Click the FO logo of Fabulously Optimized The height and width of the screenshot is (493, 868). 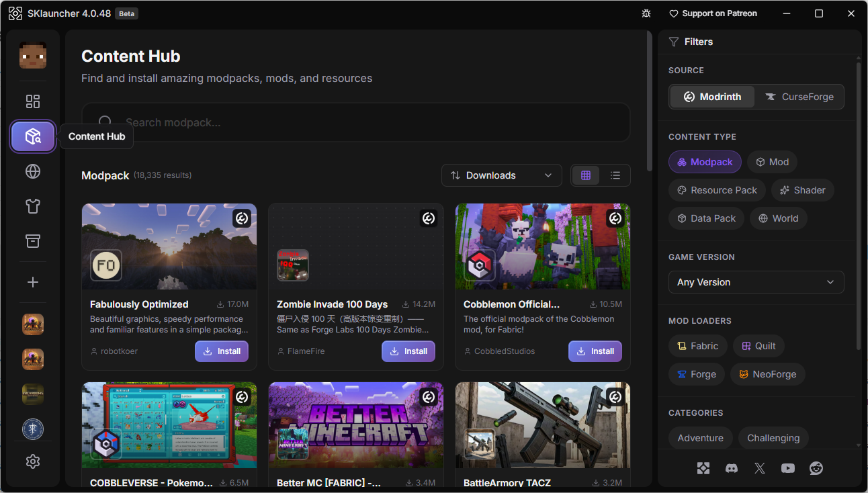pyautogui.click(x=106, y=265)
